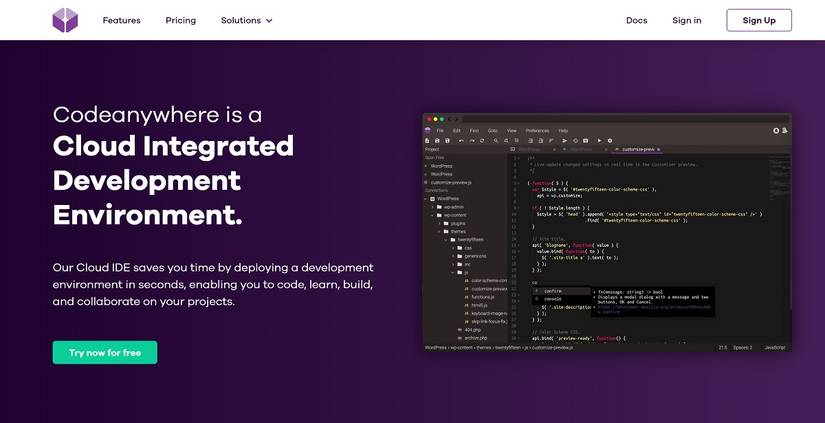The height and width of the screenshot is (423, 825).
Task: Choose confirm autocomplete suggestion
Action: point(561,291)
